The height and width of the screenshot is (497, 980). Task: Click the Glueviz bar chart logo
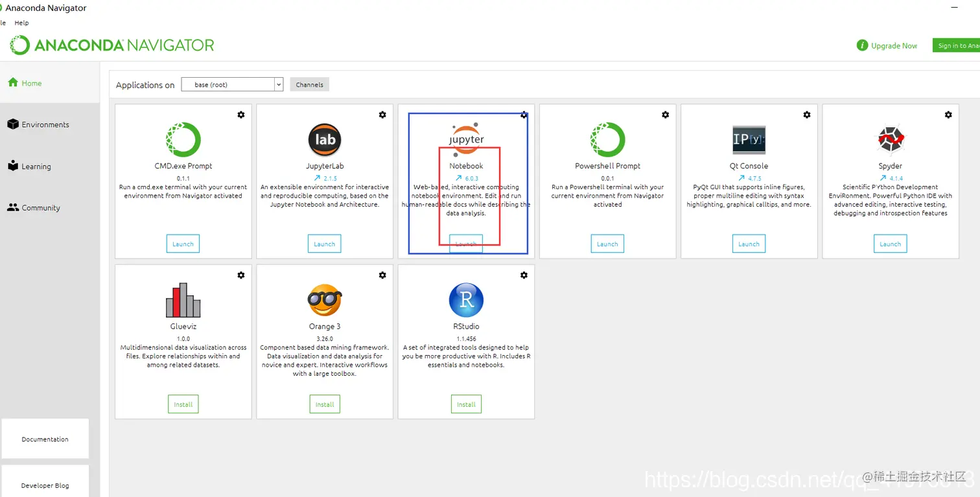[183, 300]
